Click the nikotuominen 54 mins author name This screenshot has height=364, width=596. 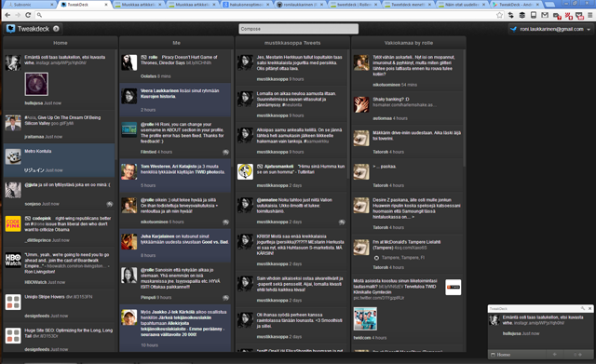tap(386, 85)
